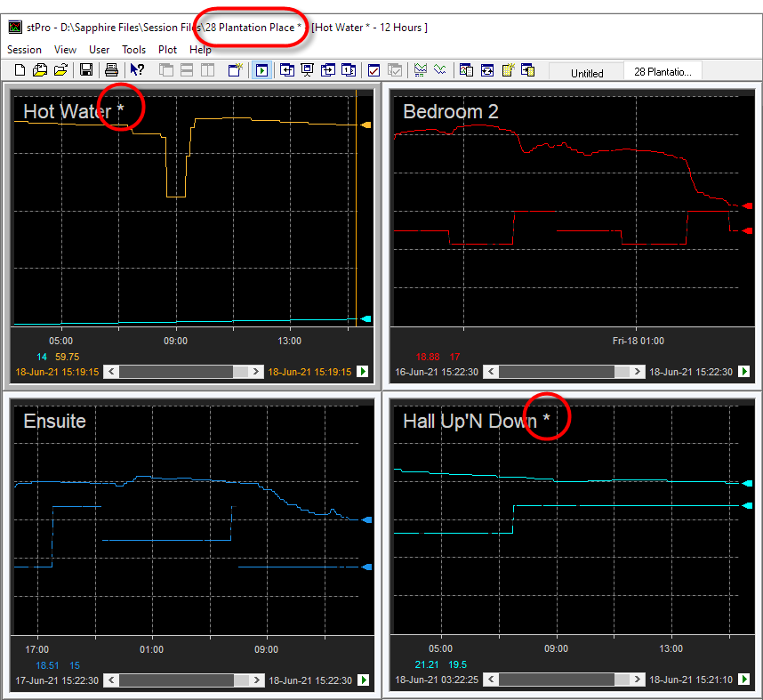Click Ensuite time scrollbar track
The width and height of the screenshot is (763, 700).
(x=184, y=680)
